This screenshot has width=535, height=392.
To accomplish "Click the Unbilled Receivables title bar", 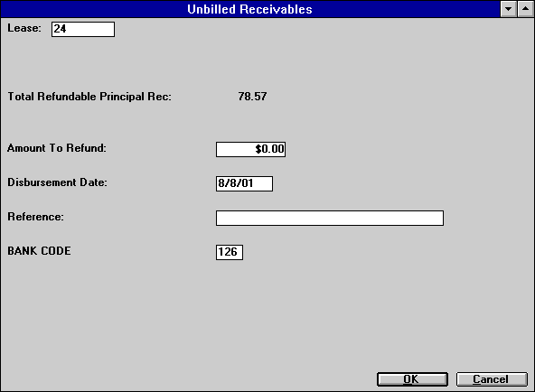I will [249, 9].
